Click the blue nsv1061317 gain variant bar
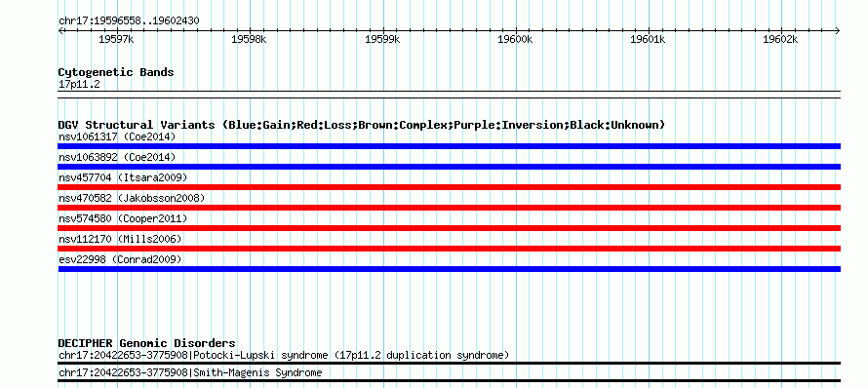Image resolution: width=868 pixels, height=388 pixels. [449, 146]
